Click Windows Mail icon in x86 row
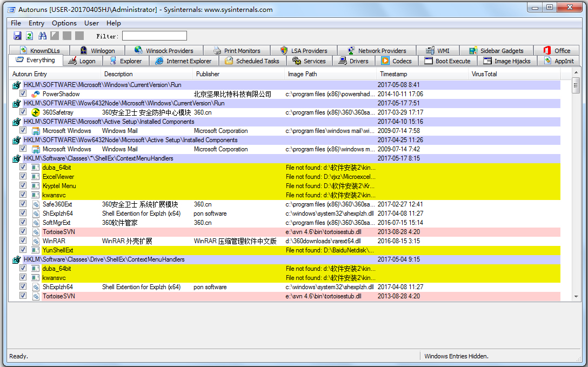The height and width of the screenshot is (367, 588). click(36, 149)
